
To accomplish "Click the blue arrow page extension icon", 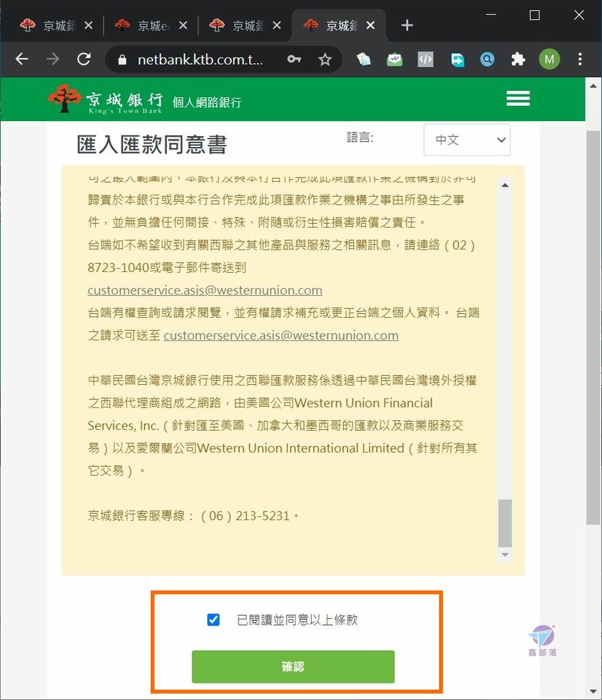I will 457,59.
